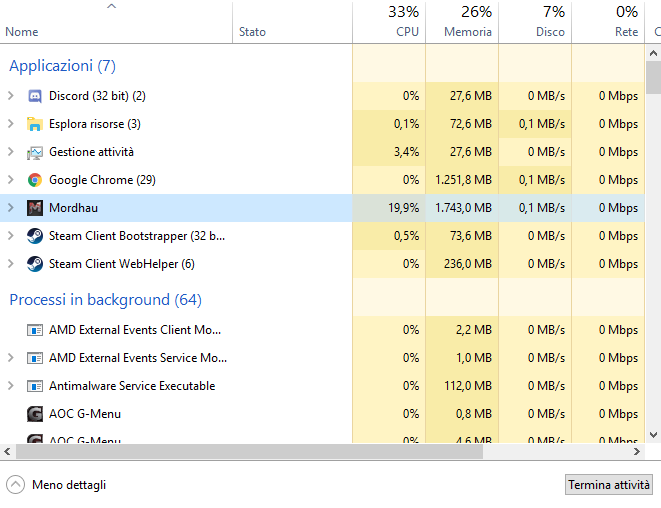Click the Discord app icon

tap(34, 96)
